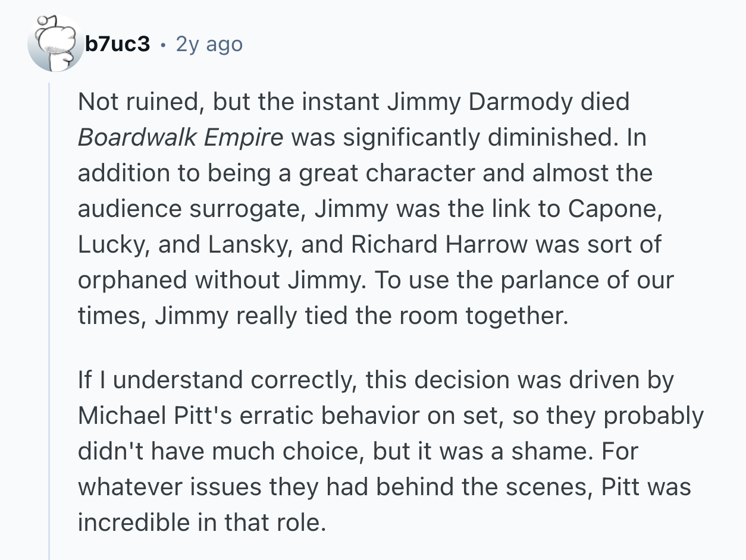Click the b7uc3 user avatar
Viewport: 746px width, 560px height.
pyautogui.click(x=55, y=43)
